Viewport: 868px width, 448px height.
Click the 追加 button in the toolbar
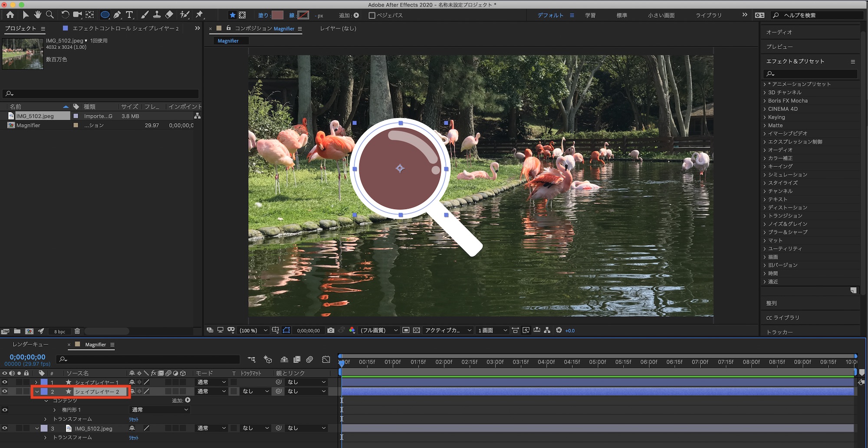356,15
